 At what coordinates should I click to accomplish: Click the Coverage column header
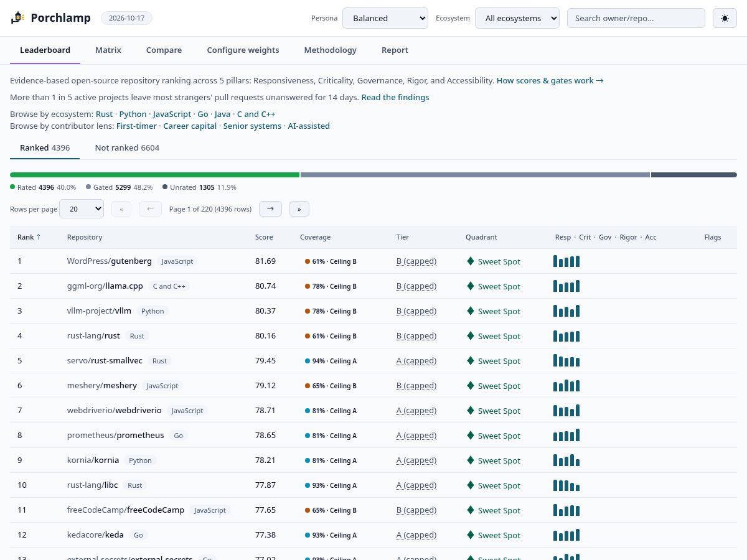click(x=315, y=237)
